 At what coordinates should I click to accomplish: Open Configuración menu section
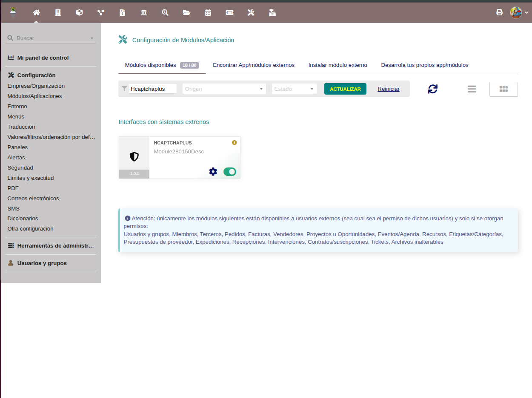(37, 75)
